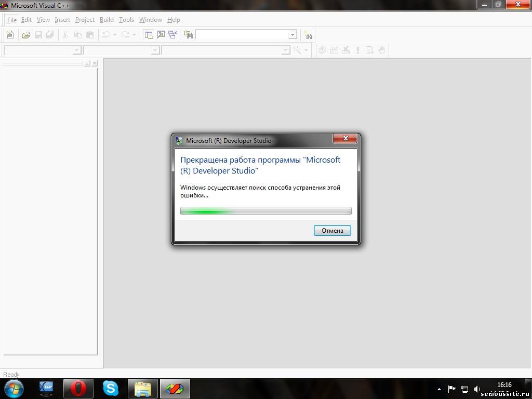Click the network tray icon
This screenshot has width=532, height=399.
point(464,389)
